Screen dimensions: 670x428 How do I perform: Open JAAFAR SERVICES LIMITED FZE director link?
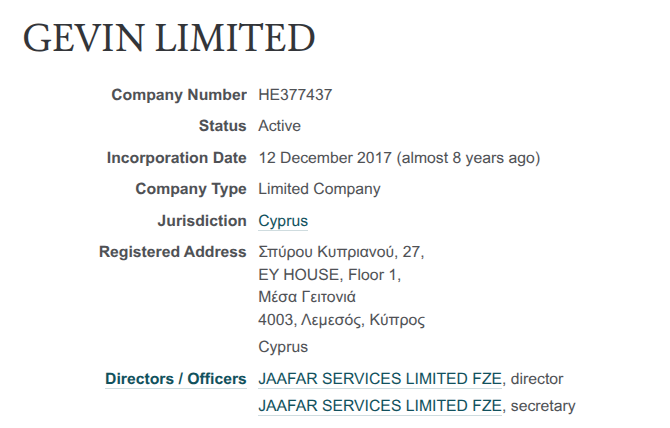click(x=379, y=379)
